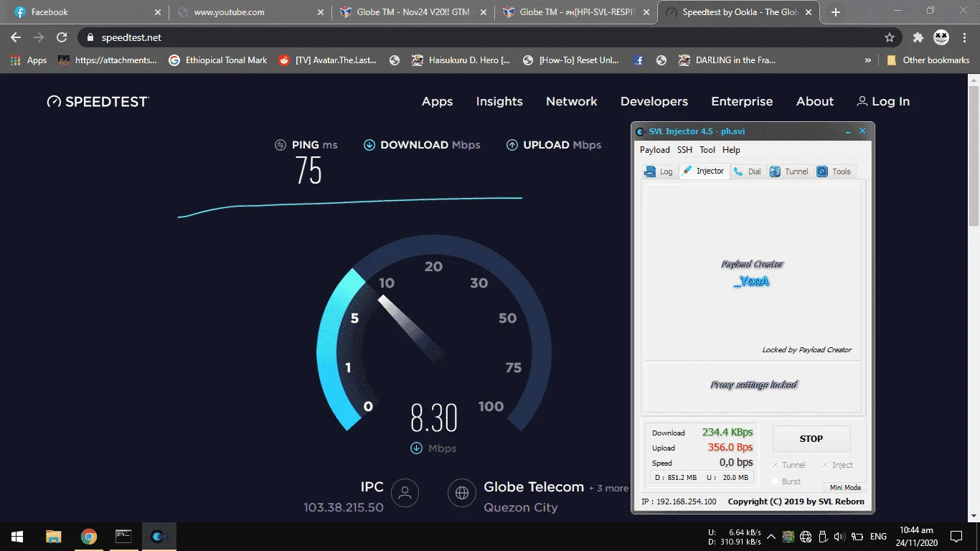The width and height of the screenshot is (980, 551).
Task: Open the Windows notification center
Action: pos(956,537)
